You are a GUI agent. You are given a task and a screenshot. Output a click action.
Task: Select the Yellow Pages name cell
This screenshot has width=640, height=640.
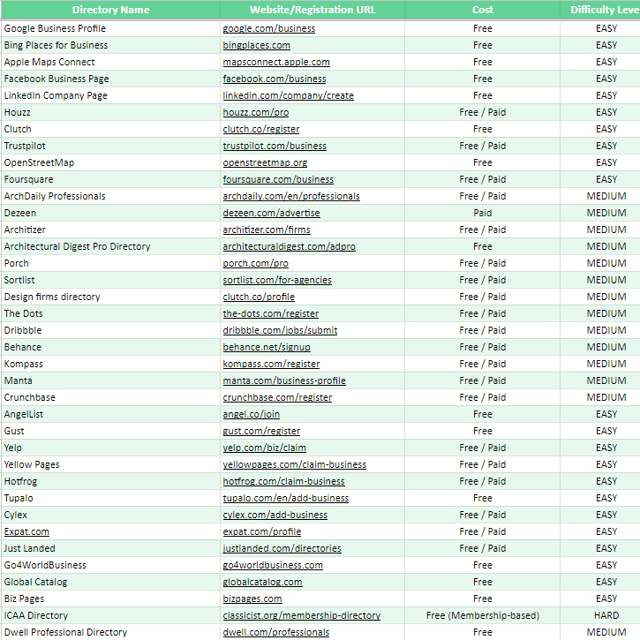pyautogui.click(x=111, y=464)
